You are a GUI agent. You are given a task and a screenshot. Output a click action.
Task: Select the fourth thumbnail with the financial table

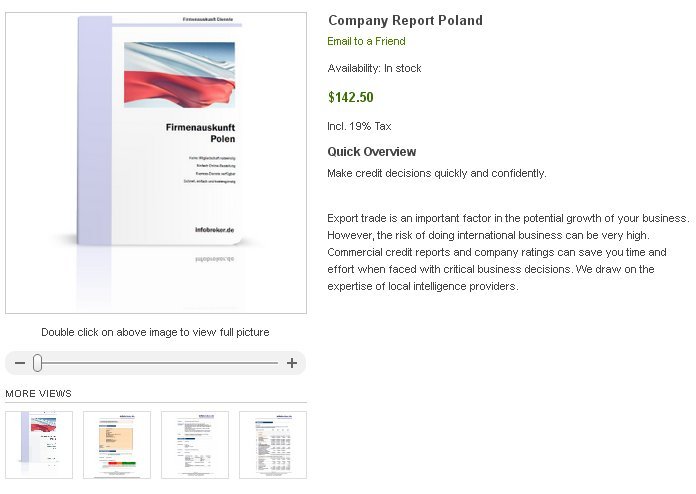coord(273,444)
